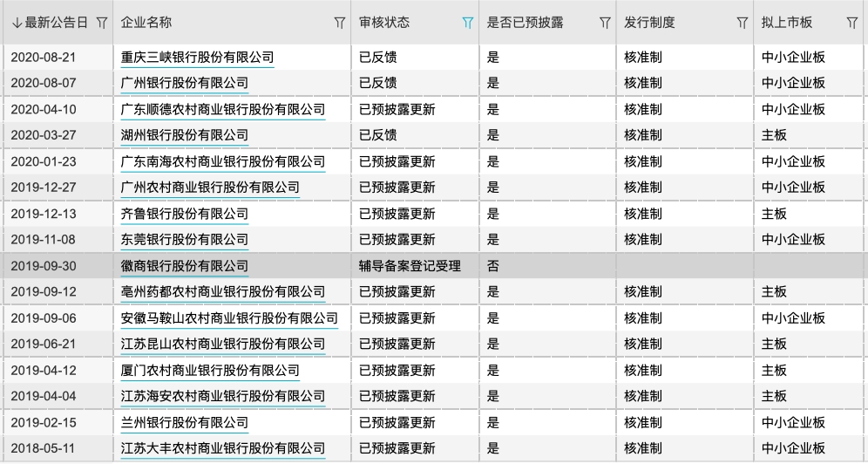Click the 拟上市板 column header label
868x464 pixels.
point(787,23)
